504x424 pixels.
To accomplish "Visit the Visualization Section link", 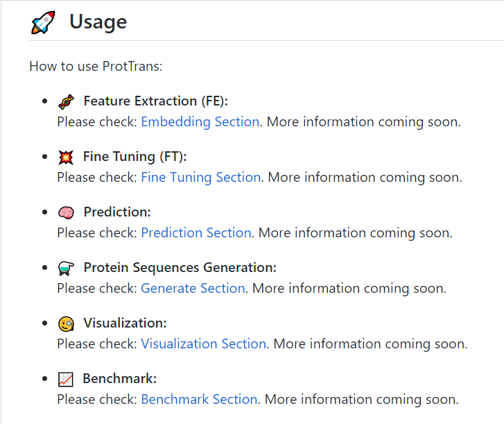I will click(204, 344).
